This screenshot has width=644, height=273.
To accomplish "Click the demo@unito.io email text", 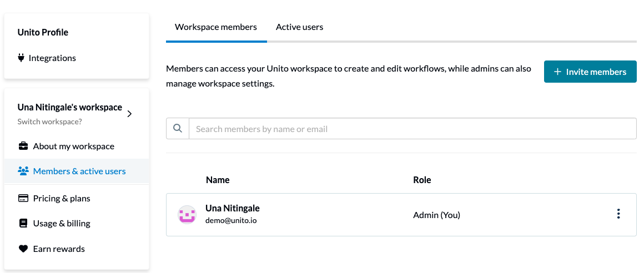I will pos(232,220).
